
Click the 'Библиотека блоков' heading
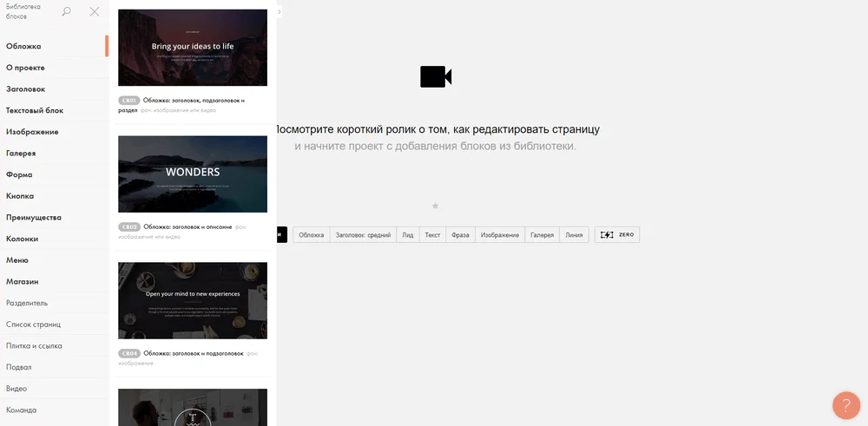(x=23, y=11)
